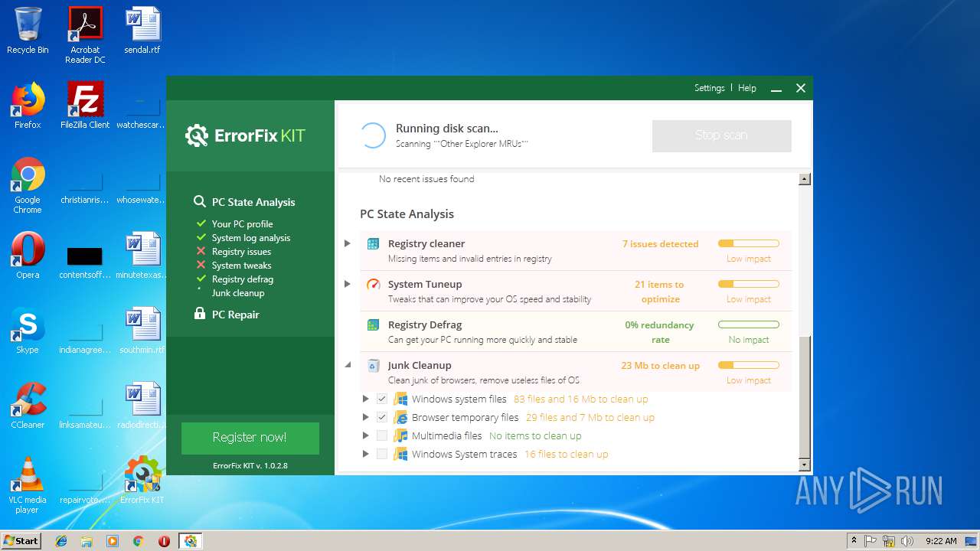Click the Junk Cleanup bin icon
Viewport: 980px width, 551px height.
(x=373, y=366)
